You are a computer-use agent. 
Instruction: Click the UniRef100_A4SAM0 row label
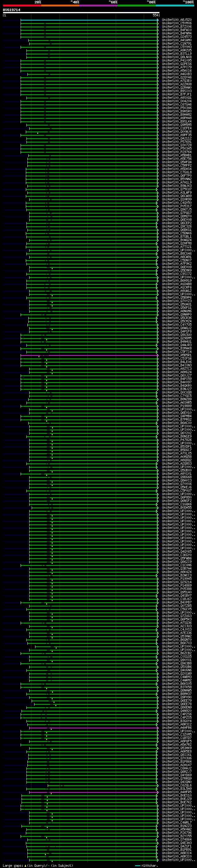click(x=177, y=40)
